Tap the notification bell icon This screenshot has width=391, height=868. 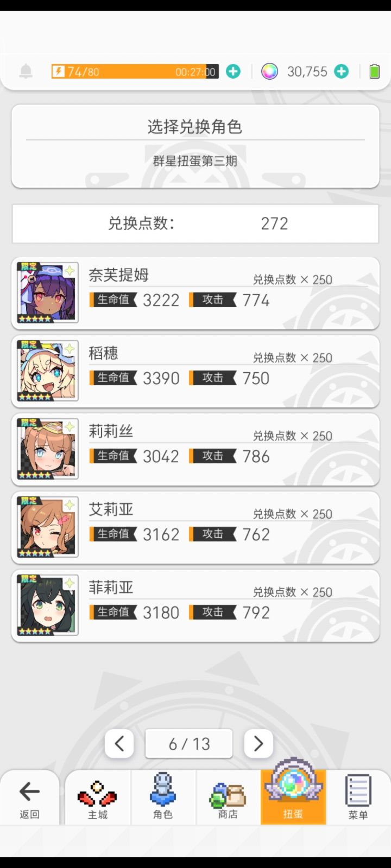(x=26, y=71)
